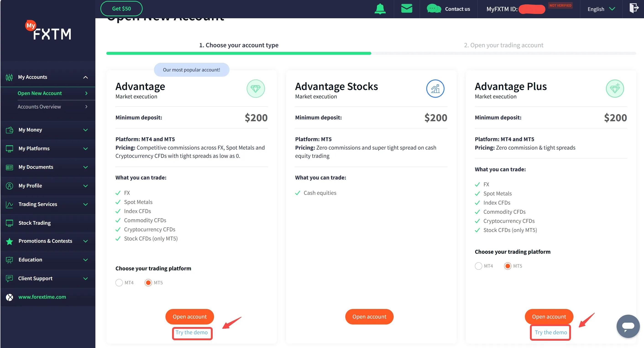The width and height of the screenshot is (644, 348).
Task: Try the demo for Advantage account
Action: coord(191,332)
